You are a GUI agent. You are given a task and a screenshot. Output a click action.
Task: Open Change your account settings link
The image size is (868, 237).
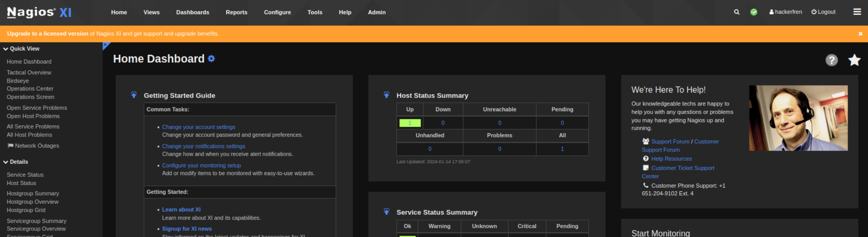198,127
